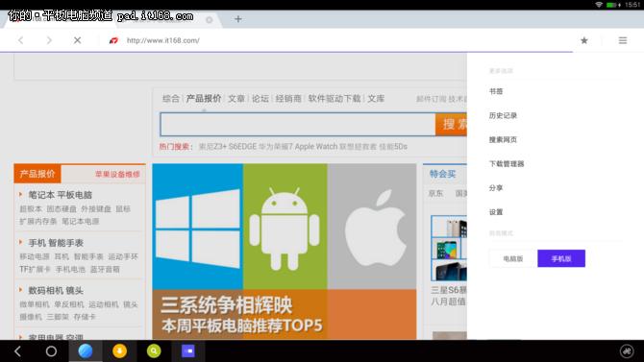This screenshot has width=644, height=362.
Task: Go back using the browser back arrow
Action: tap(20, 40)
